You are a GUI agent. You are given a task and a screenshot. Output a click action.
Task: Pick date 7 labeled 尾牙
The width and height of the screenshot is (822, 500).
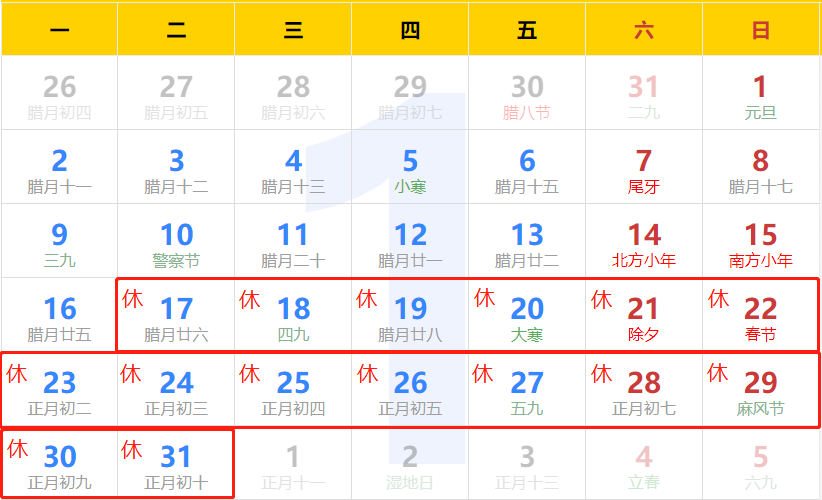click(x=643, y=170)
